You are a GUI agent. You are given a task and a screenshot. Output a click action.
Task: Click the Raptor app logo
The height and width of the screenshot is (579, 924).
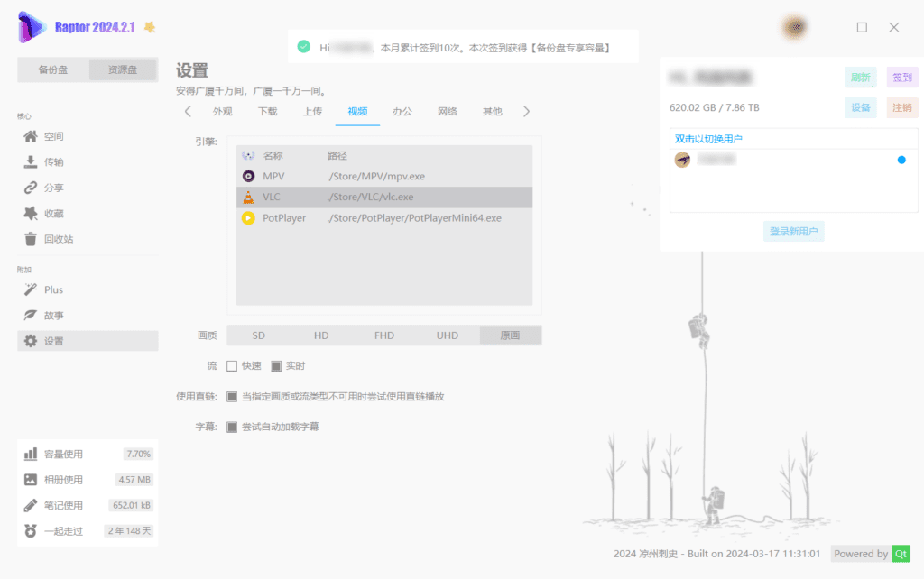(x=32, y=27)
